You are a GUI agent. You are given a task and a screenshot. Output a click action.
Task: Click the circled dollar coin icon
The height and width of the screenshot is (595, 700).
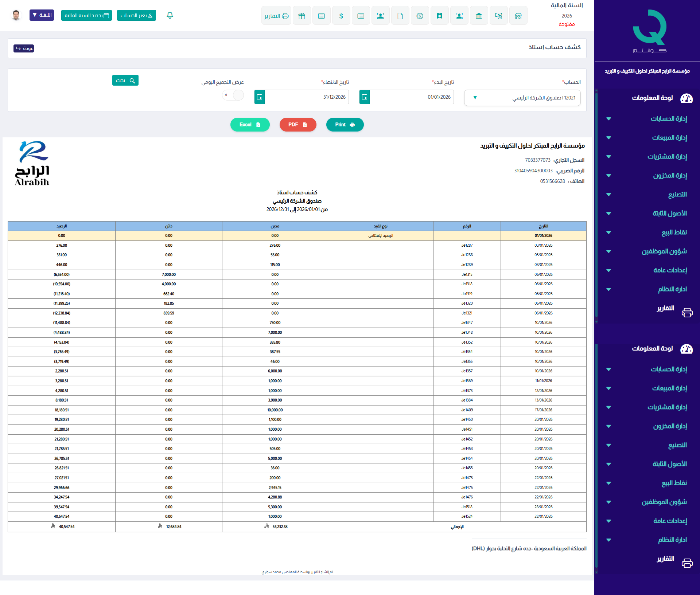coord(420,16)
